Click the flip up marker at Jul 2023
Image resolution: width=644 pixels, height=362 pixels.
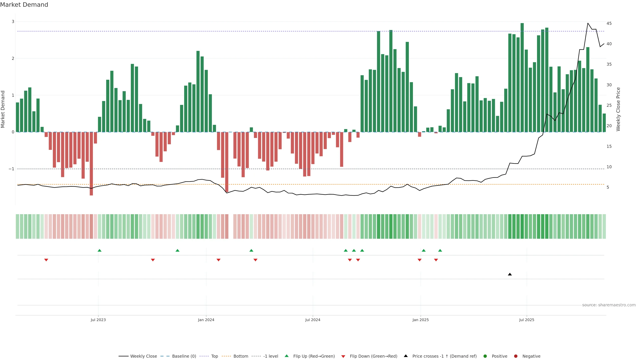pos(99,250)
